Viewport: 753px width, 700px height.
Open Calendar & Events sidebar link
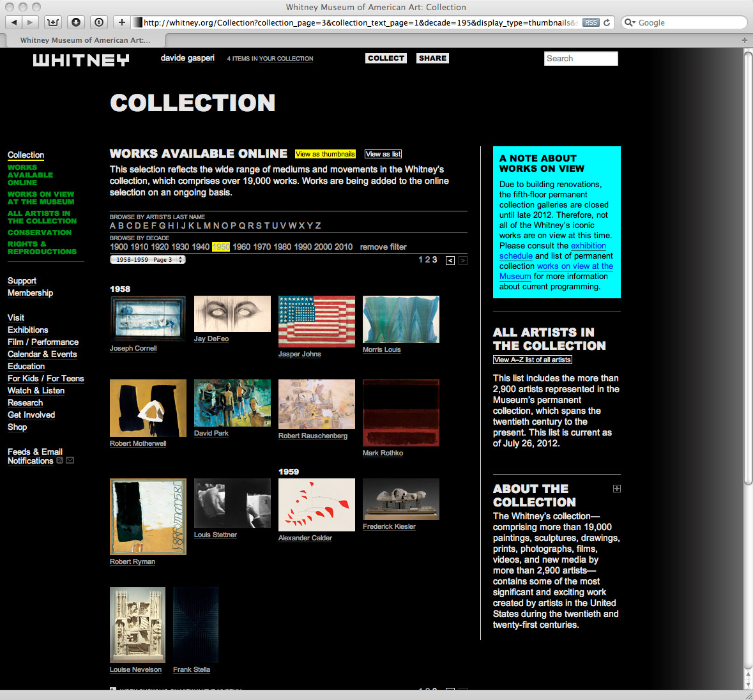tap(42, 354)
